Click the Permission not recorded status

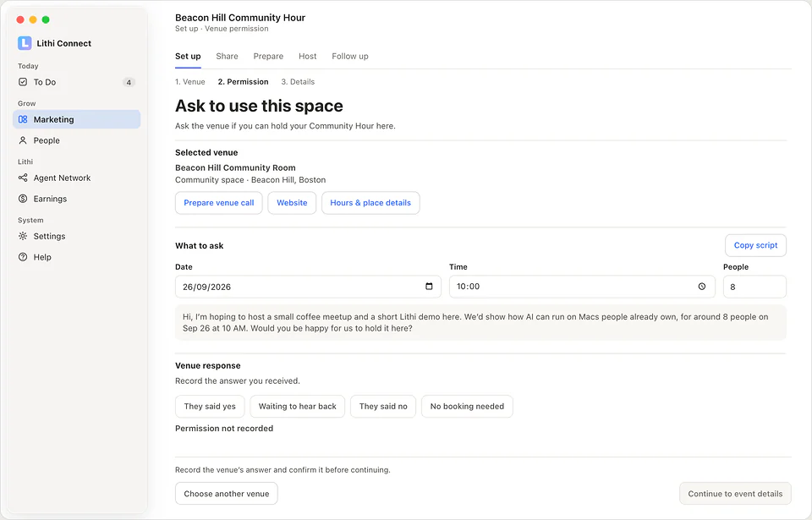224,429
